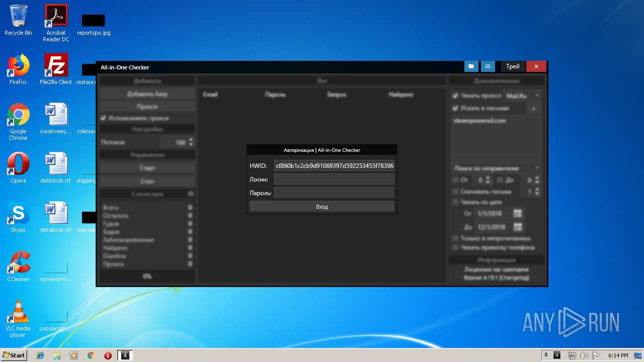Toggle the Искать в письмах checkbox
644x362 pixels.
pos(455,108)
